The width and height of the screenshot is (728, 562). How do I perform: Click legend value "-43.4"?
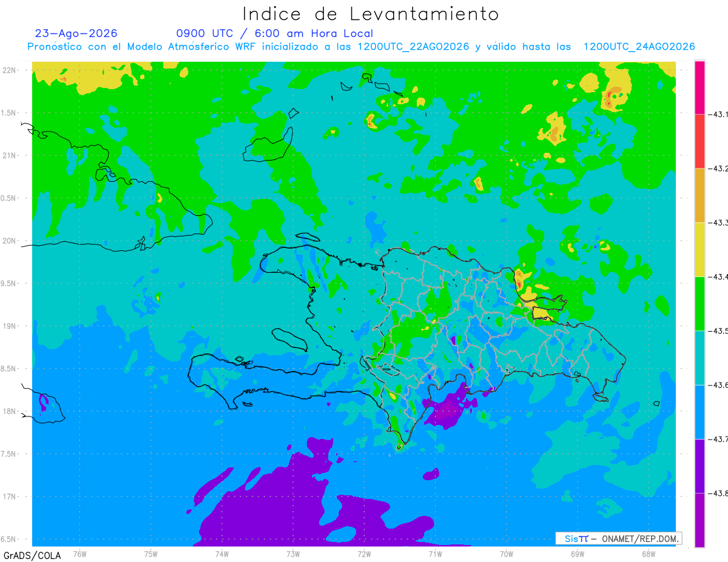[x=718, y=276]
